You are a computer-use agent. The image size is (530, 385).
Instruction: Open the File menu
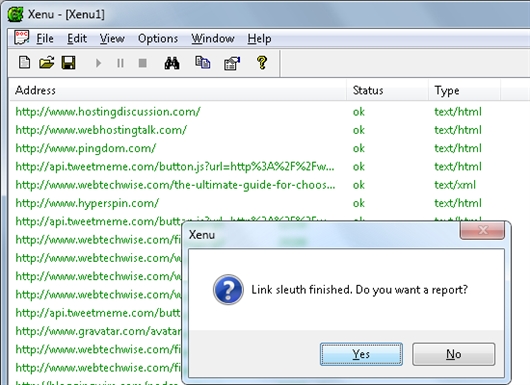[45, 39]
